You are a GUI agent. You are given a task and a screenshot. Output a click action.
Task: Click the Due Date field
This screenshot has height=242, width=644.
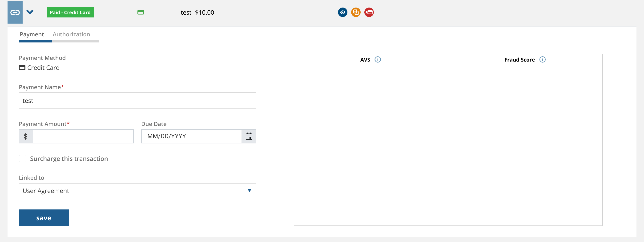tap(192, 136)
